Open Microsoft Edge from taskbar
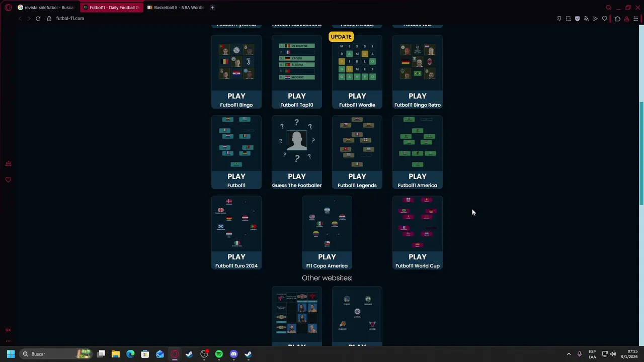Screen dimensions: 644x362 tap(130, 354)
